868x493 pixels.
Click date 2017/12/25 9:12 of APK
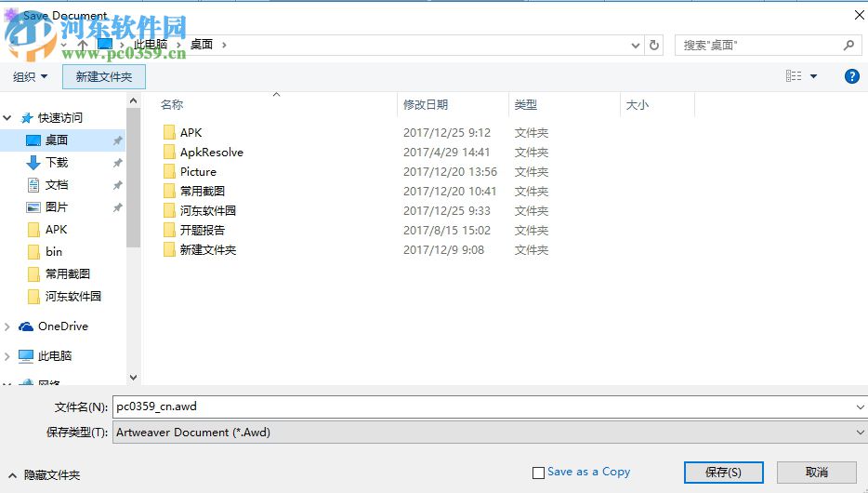click(x=447, y=132)
